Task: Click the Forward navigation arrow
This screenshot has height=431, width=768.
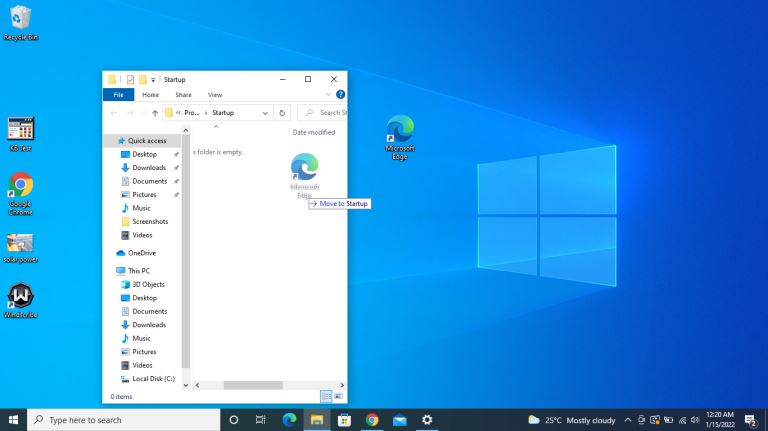Action: click(x=130, y=113)
